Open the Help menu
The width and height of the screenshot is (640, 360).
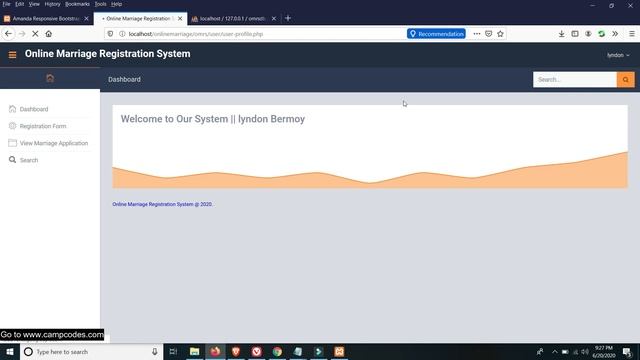[116, 4]
